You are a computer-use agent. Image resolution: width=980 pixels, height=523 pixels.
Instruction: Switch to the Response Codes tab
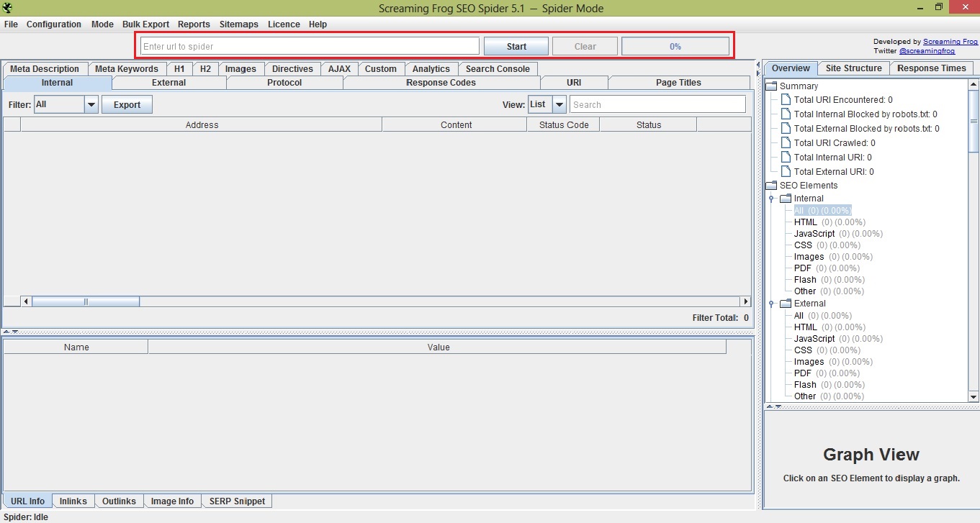[x=441, y=83]
